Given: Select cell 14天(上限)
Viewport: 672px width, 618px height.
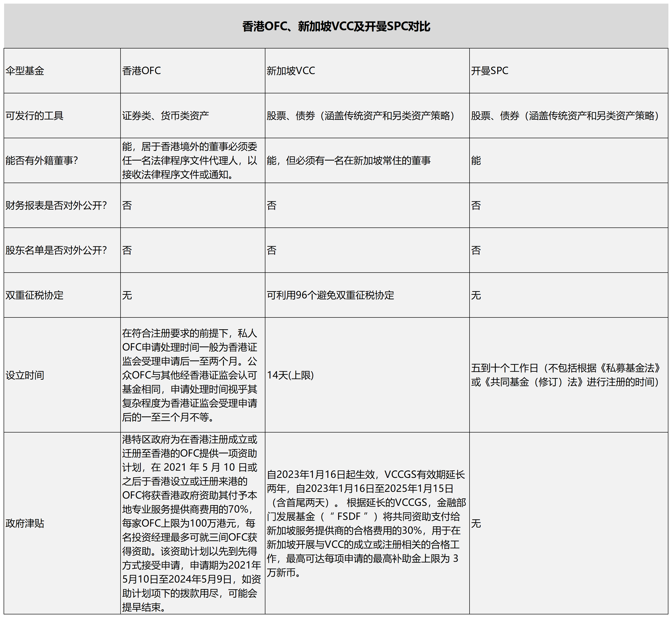Looking at the screenshot, I should (367, 375).
